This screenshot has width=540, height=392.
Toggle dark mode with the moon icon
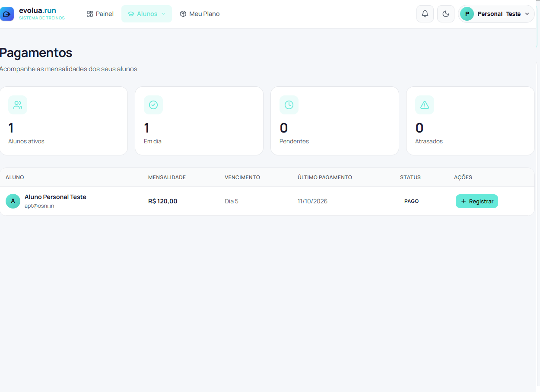446,14
